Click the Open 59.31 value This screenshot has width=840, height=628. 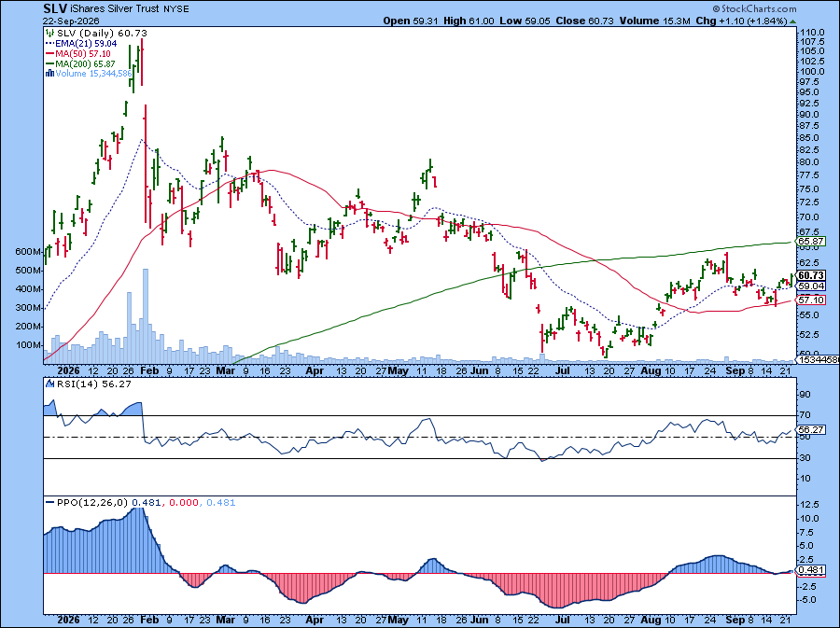pos(411,21)
